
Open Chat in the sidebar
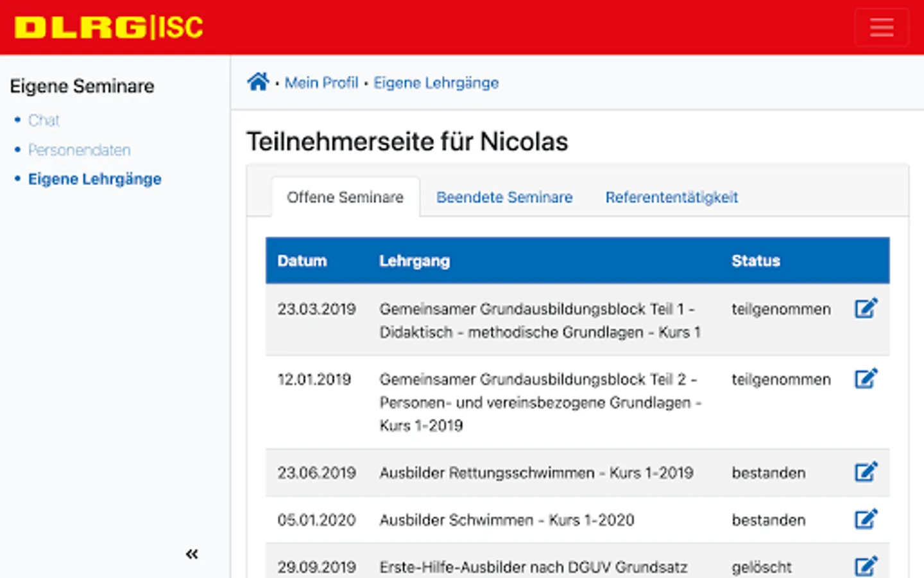pyautogui.click(x=44, y=120)
